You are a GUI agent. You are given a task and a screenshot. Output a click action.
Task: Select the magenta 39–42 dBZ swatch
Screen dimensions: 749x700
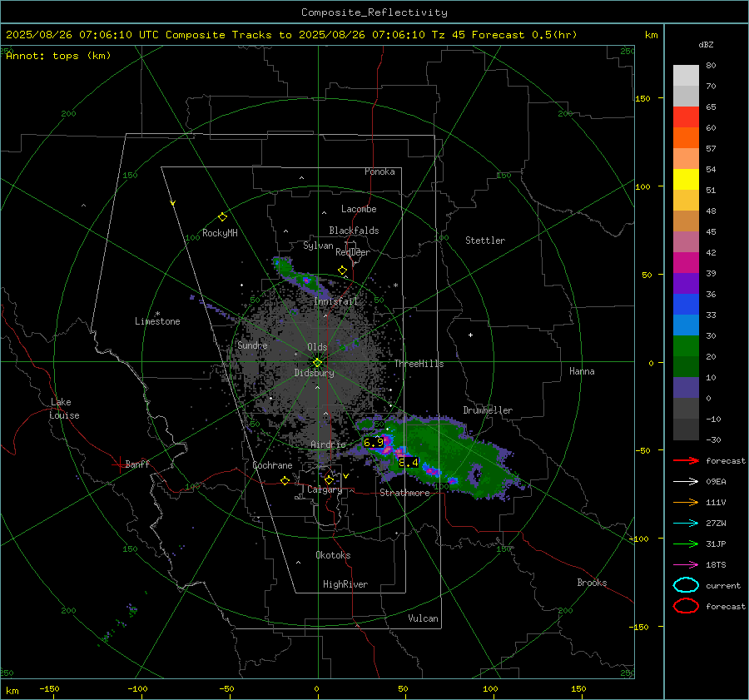point(686,263)
